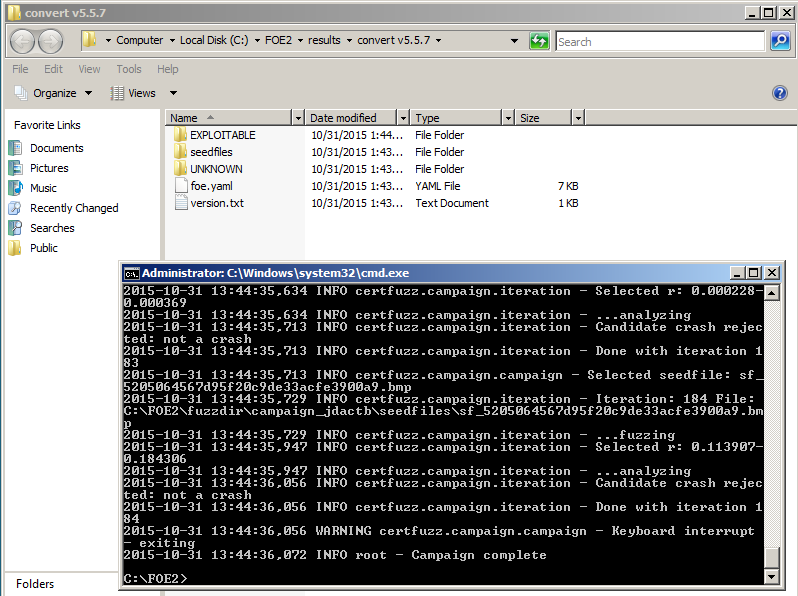
Task: Select the foe.yaml file icon
Action: click(x=181, y=186)
